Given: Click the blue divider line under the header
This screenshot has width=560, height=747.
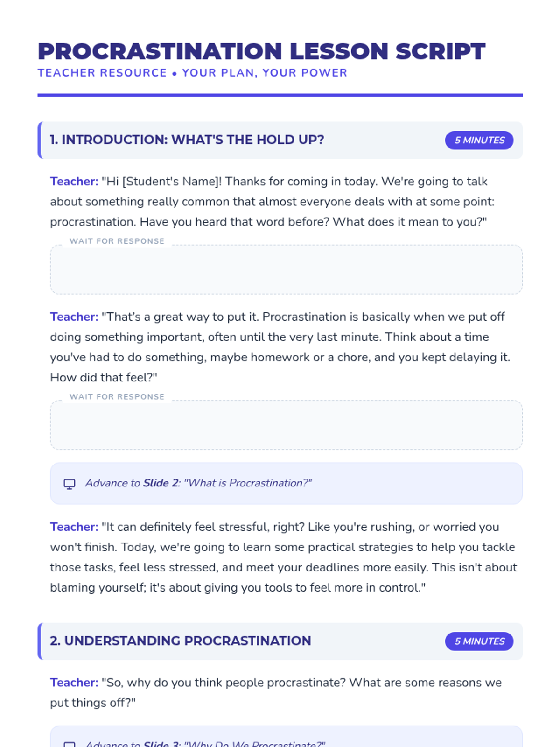Looking at the screenshot, I should pyautogui.click(x=280, y=95).
